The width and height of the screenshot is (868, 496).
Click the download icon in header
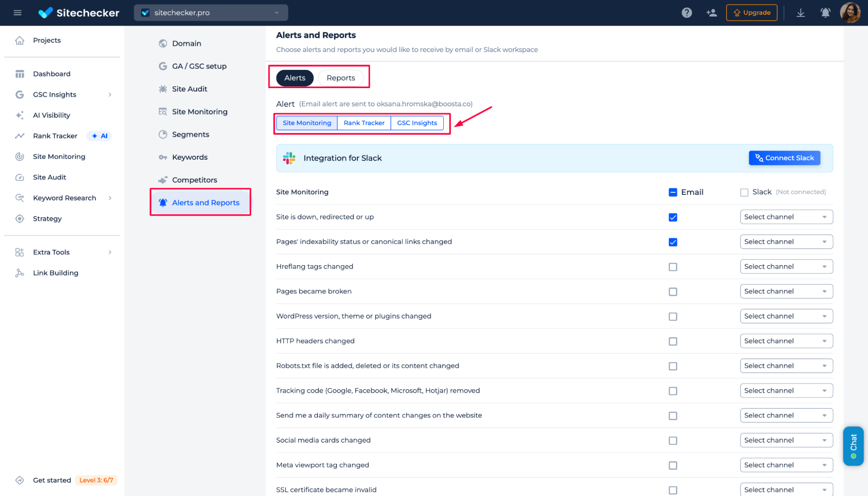coord(801,13)
